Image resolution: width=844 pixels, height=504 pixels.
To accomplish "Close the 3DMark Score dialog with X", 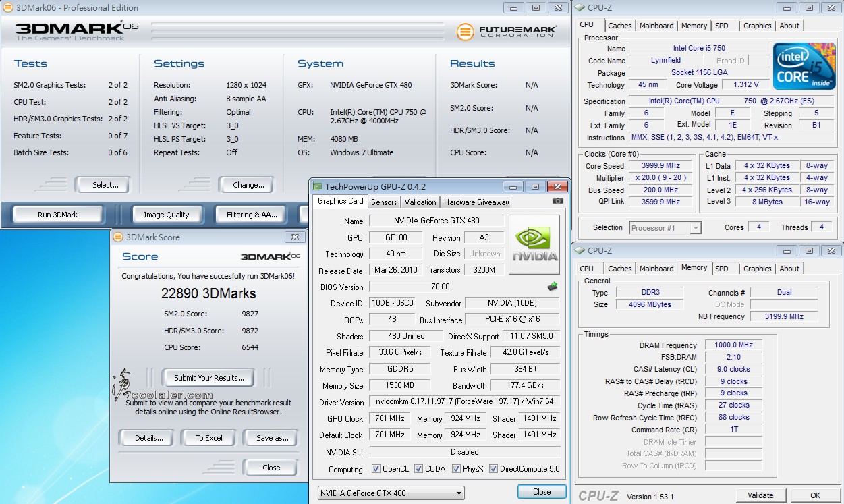I will (x=294, y=237).
